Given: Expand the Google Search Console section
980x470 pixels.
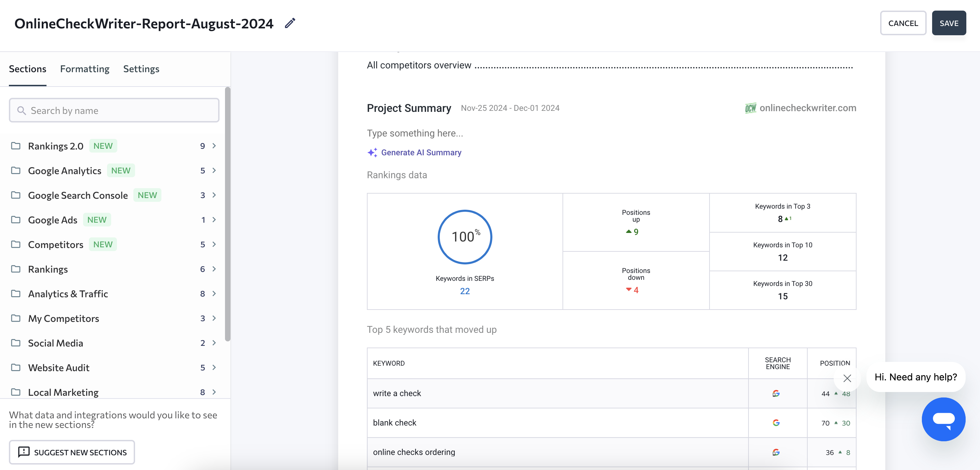Looking at the screenshot, I should pos(214,195).
